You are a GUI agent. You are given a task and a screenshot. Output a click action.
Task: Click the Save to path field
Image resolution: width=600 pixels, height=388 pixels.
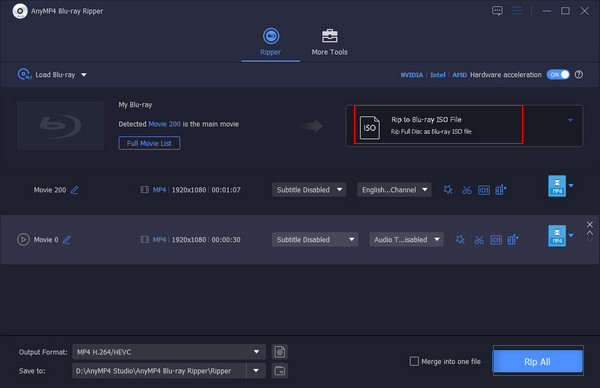159,371
